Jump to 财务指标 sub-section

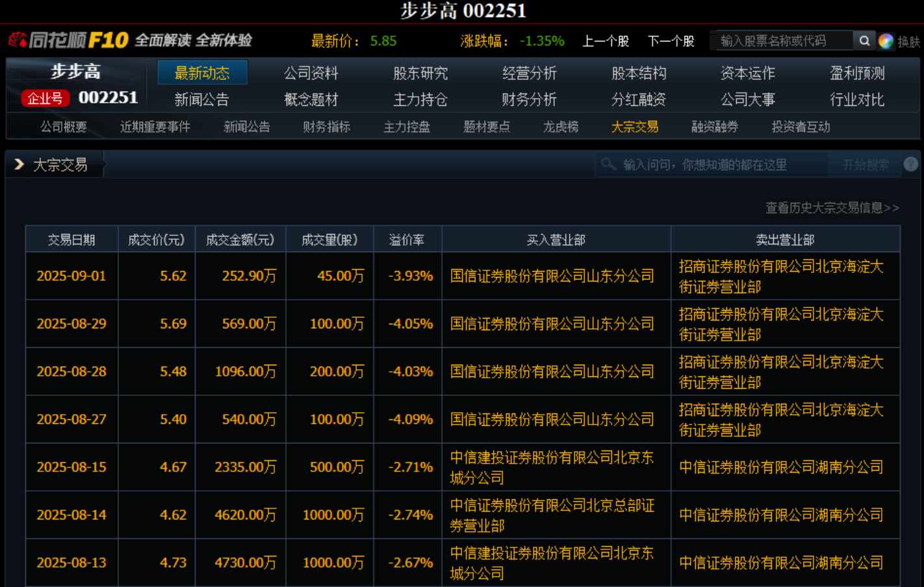(327, 127)
